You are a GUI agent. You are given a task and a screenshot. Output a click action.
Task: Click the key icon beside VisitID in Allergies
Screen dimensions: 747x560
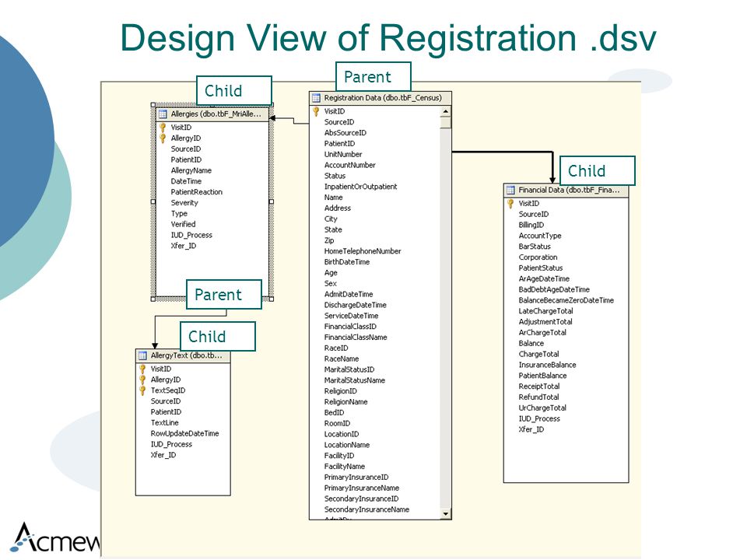[163, 128]
